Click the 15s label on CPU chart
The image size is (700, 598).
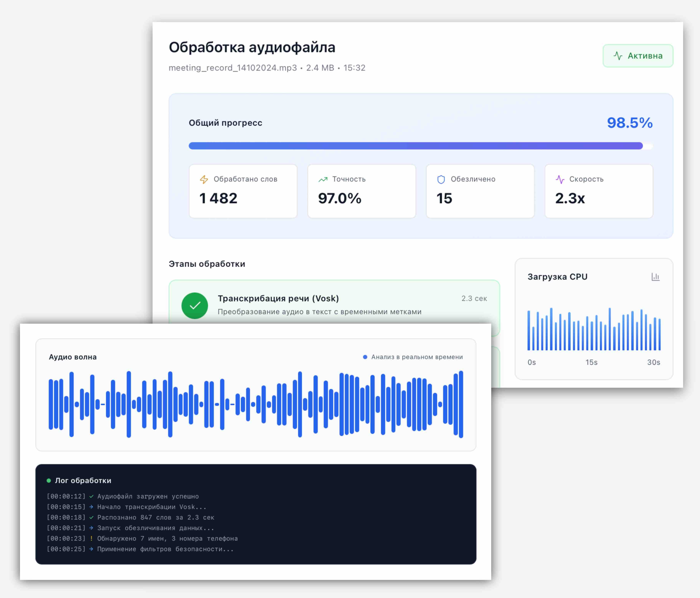[x=591, y=363]
